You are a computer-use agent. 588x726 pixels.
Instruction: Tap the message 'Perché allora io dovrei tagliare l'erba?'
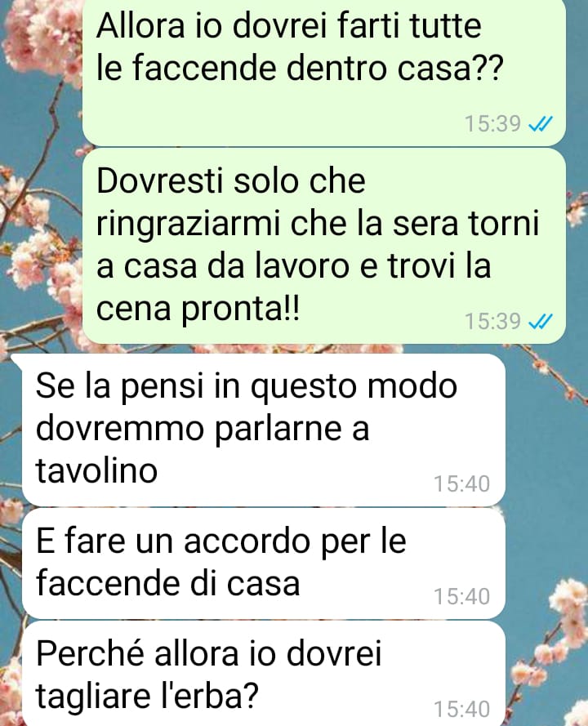[264, 674]
